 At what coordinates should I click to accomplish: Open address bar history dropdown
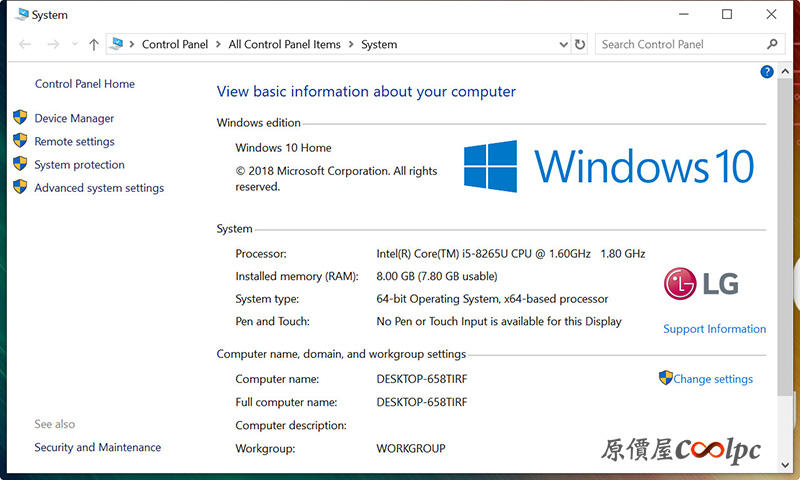[563, 44]
